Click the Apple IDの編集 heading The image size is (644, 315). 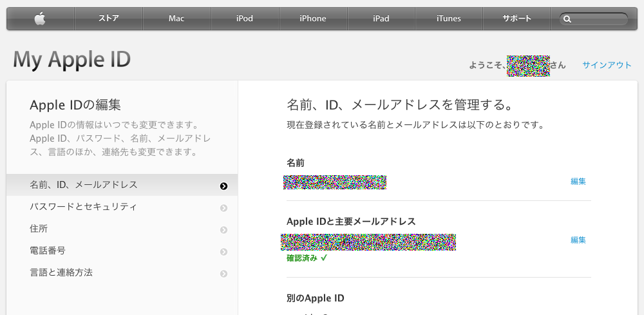(75, 105)
